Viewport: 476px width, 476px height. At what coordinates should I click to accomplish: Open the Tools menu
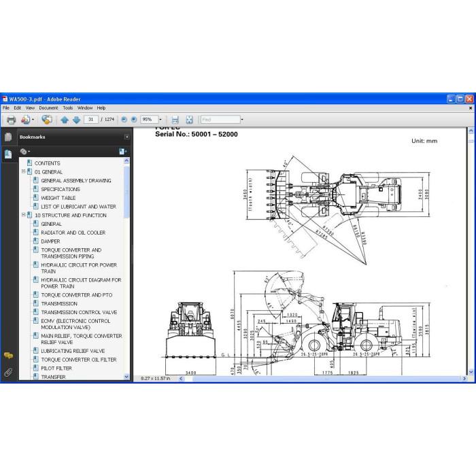tap(68, 107)
